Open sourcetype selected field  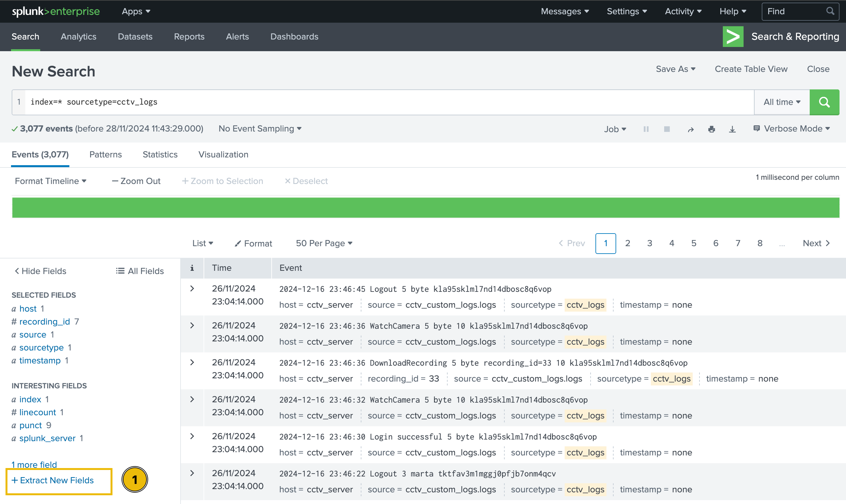point(41,348)
